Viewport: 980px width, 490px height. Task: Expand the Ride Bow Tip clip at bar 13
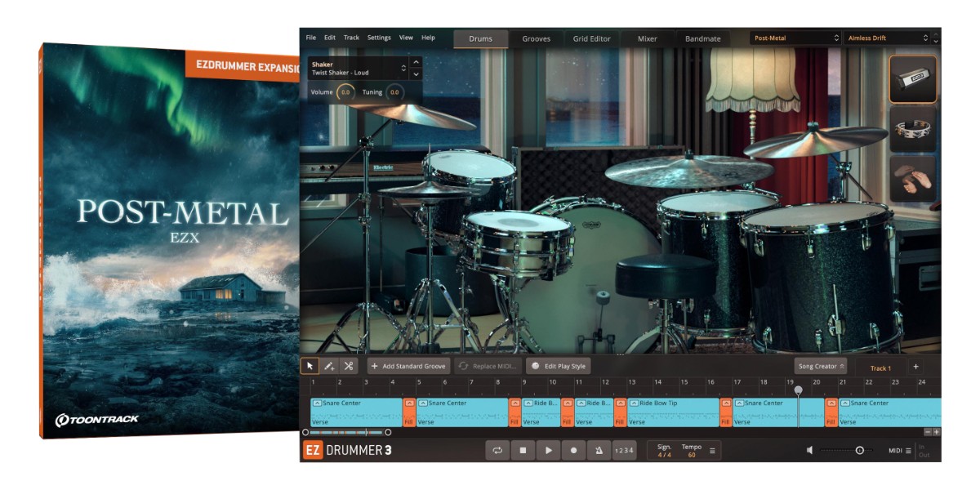(x=633, y=403)
